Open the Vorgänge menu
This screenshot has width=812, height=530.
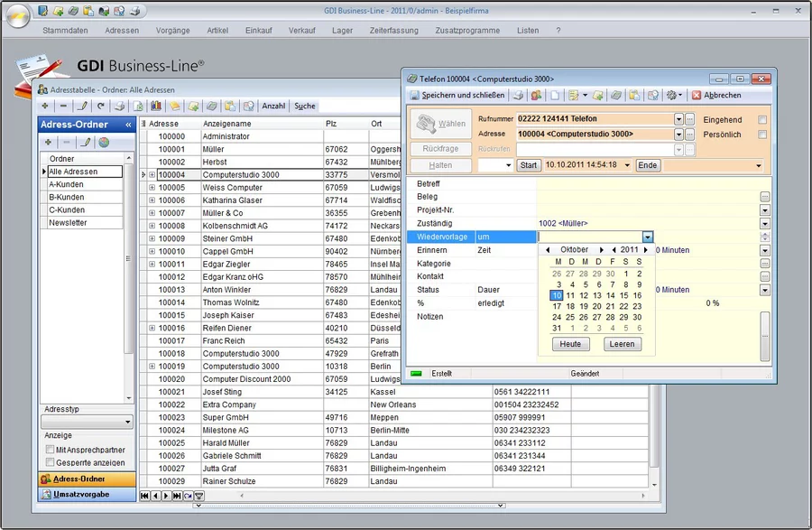click(x=172, y=30)
